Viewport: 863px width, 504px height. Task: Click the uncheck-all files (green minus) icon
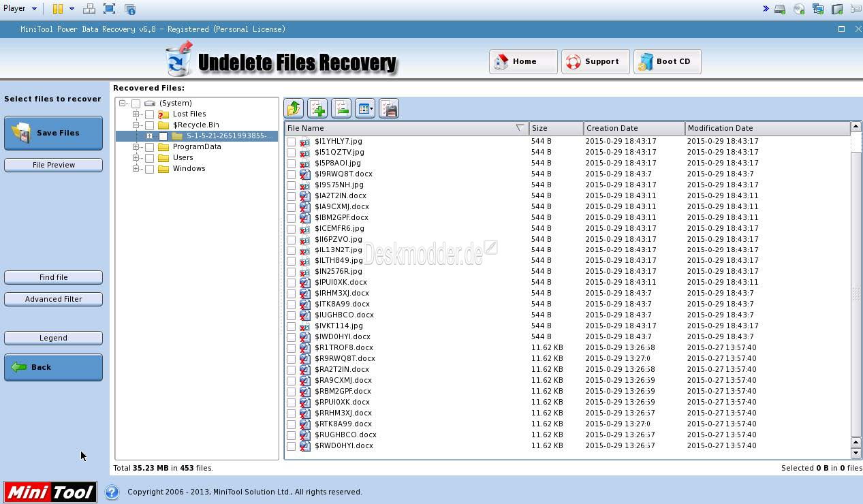[341, 108]
